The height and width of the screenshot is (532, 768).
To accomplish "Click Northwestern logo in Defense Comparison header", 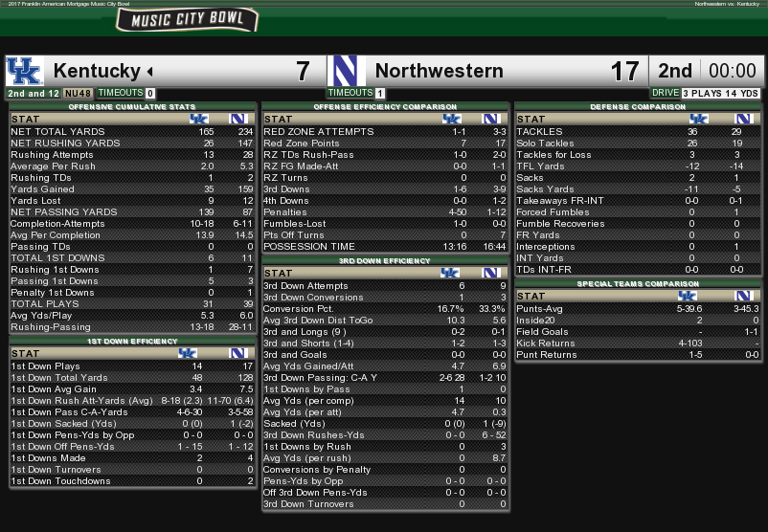I will [744, 119].
